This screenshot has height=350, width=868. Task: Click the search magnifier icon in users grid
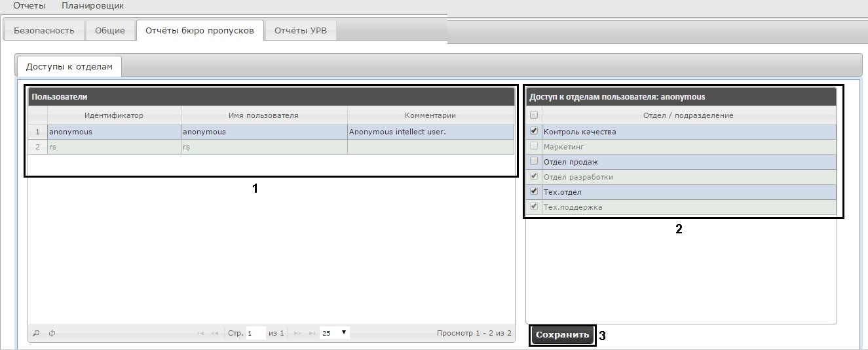pyautogui.click(x=36, y=334)
